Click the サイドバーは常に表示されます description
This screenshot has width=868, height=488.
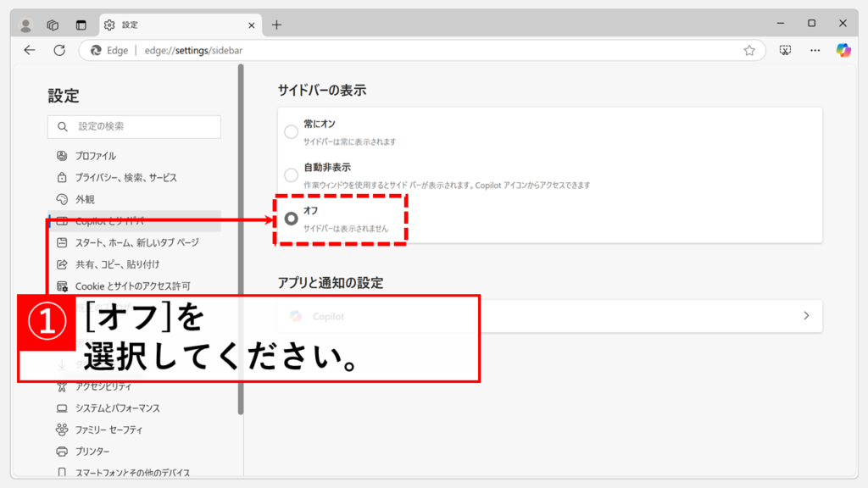(x=350, y=142)
